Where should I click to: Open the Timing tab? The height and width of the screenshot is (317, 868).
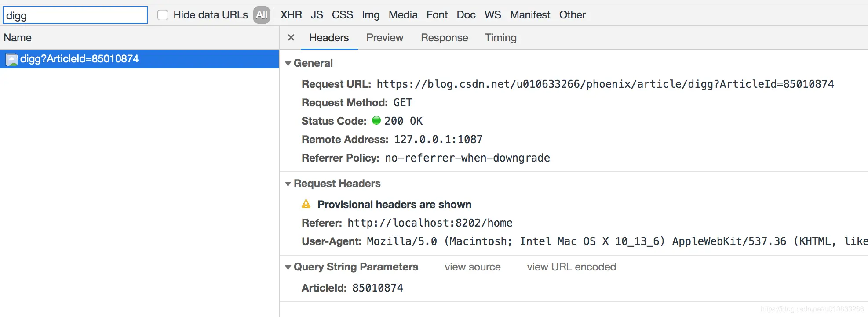(500, 38)
